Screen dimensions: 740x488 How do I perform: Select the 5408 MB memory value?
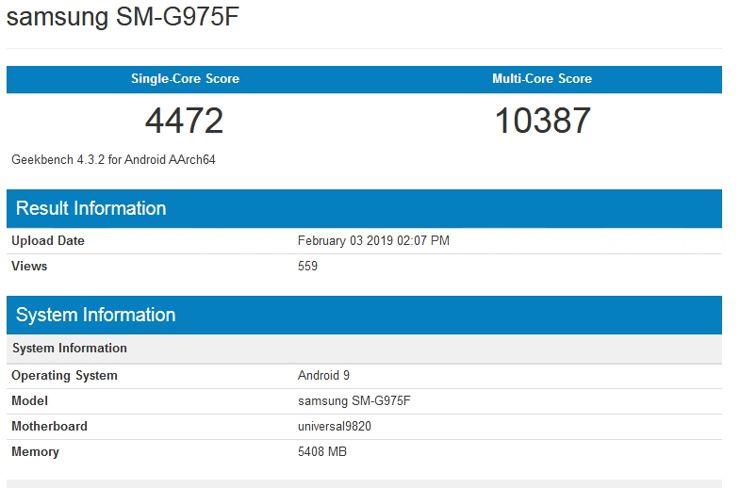click(x=322, y=452)
